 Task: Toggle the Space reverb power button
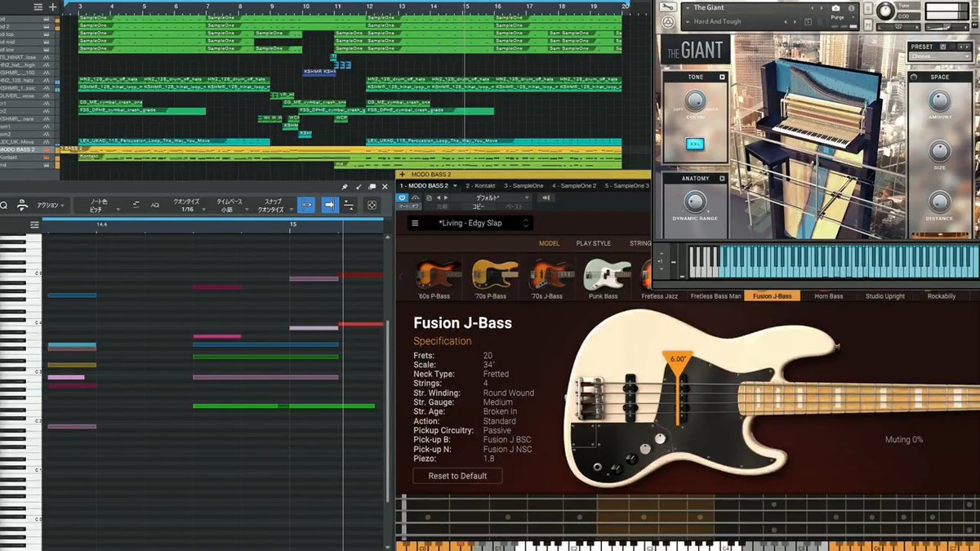tap(913, 78)
